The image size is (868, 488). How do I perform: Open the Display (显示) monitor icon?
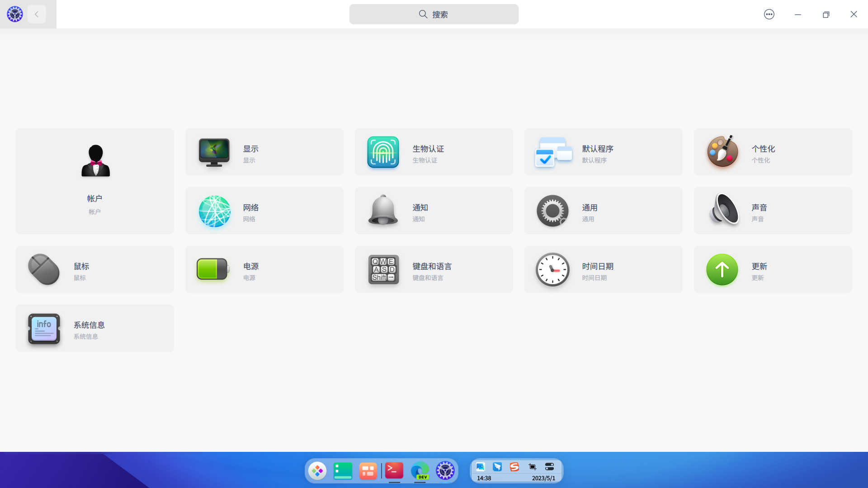pyautogui.click(x=214, y=152)
